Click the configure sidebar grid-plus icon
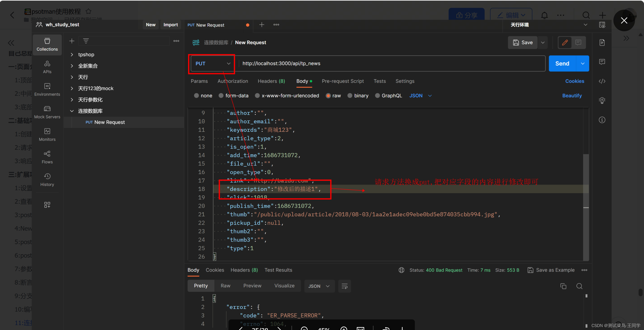 pyautogui.click(x=47, y=205)
